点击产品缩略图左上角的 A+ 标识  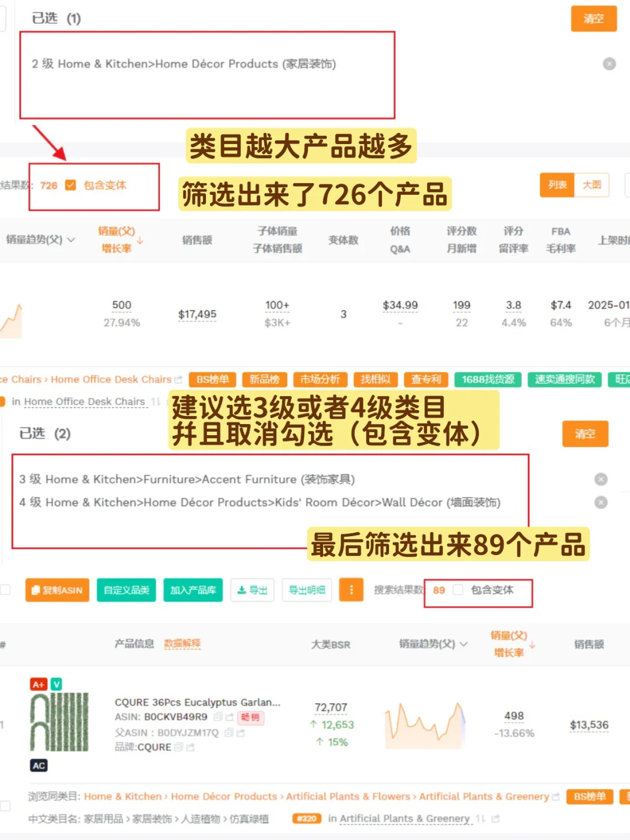coord(38,685)
